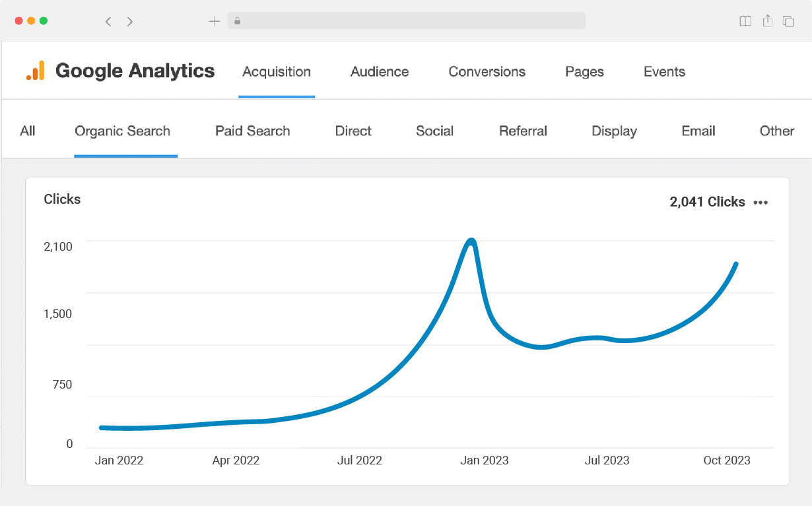
Task: Select the Referral channel filter
Action: pyautogui.click(x=523, y=131)
